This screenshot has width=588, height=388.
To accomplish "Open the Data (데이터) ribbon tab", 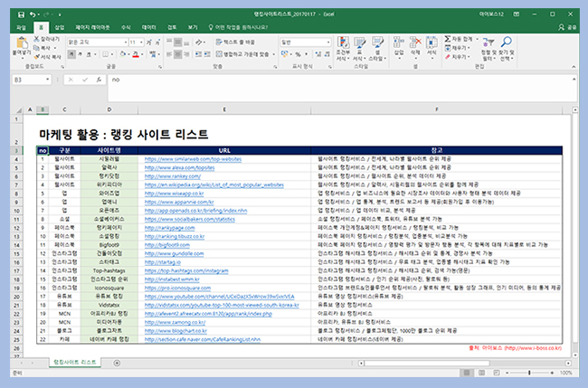I will tap(148, 28).
